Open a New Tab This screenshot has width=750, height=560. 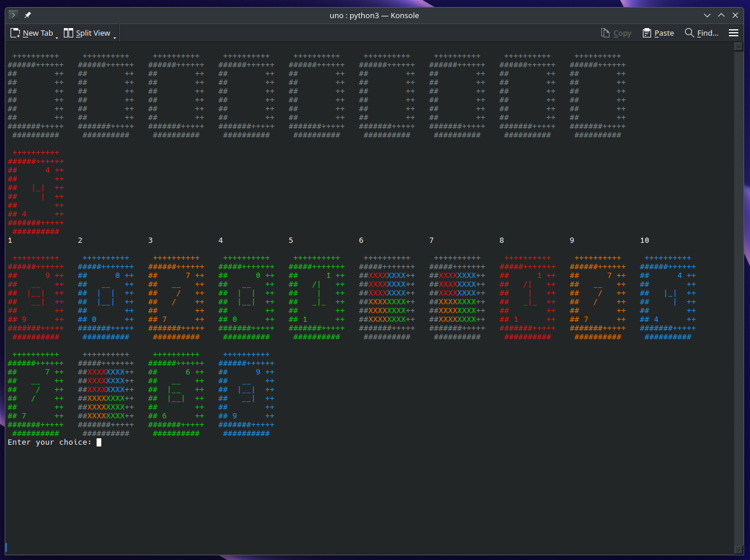click(32, 33)
